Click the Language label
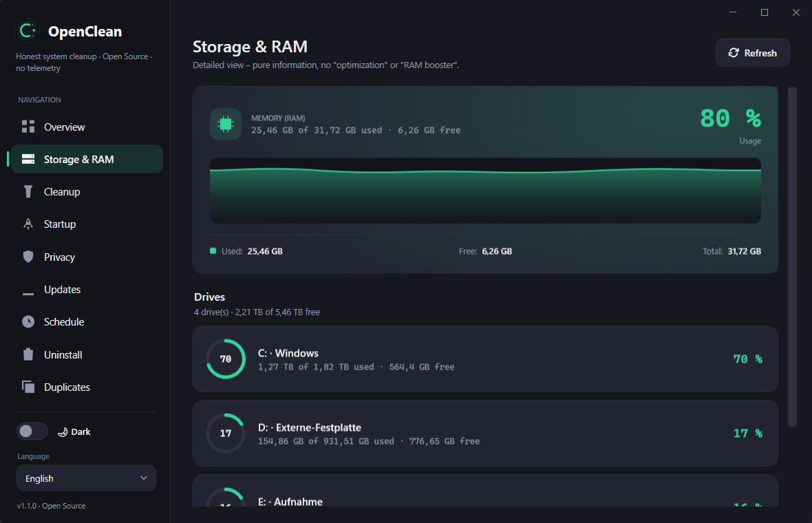This screenshot has width=812, height=523. point(33,456)
